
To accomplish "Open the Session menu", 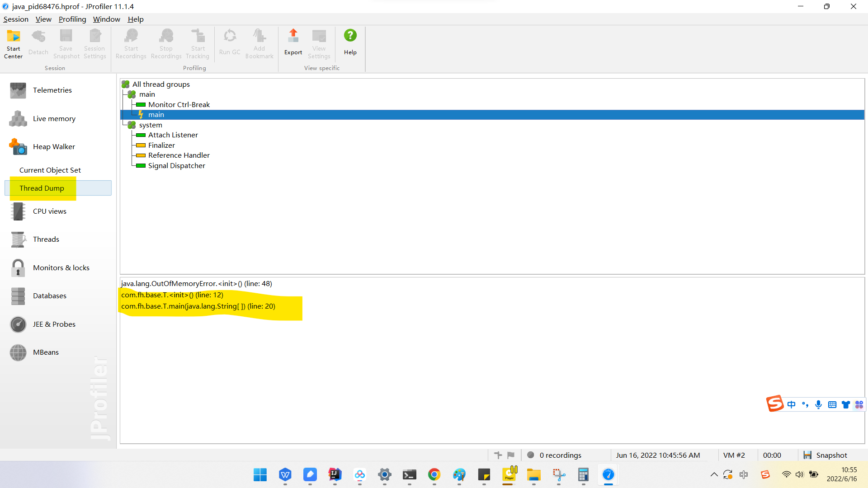I will click(16, 19).
